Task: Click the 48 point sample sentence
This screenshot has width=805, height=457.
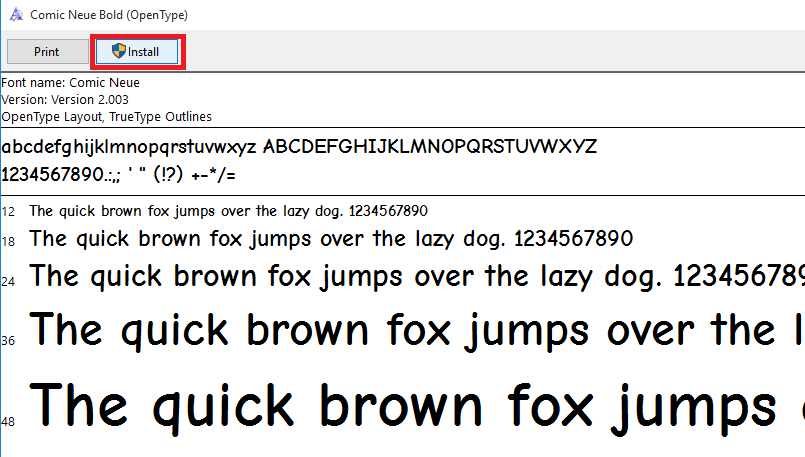Action: coord(417,408)
